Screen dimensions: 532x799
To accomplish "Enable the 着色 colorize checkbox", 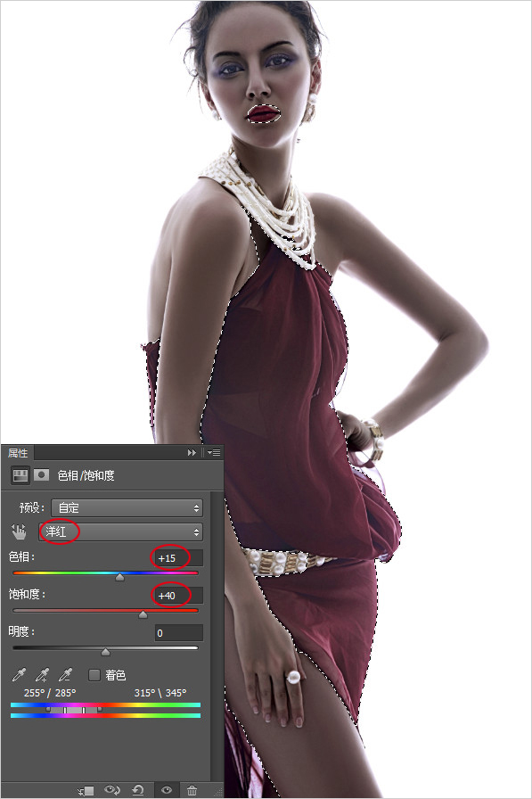I will (x=94, y=675).
